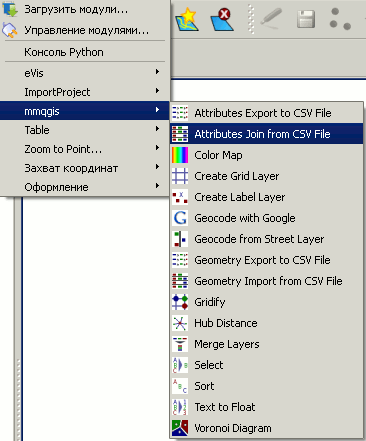Select ImportProject menu item

[85, 92]
